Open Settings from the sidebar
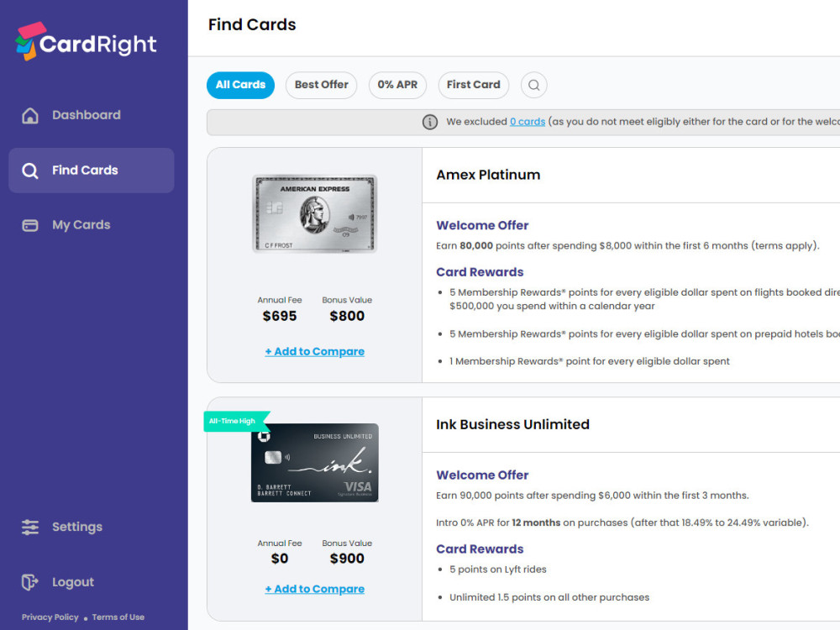Image resolution: width=840 pixels, height=630 pixels. (77, 528)
